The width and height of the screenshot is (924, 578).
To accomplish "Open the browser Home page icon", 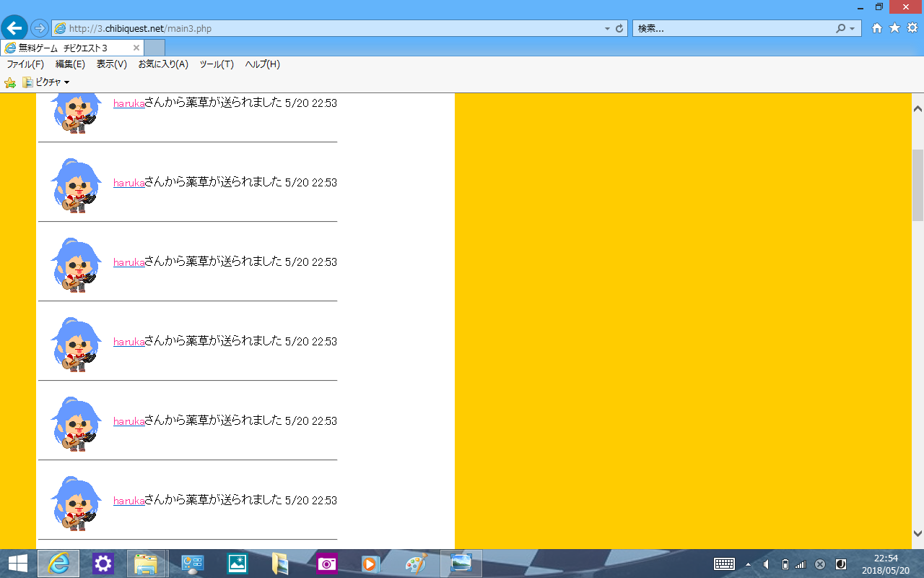I will (877, 28).
